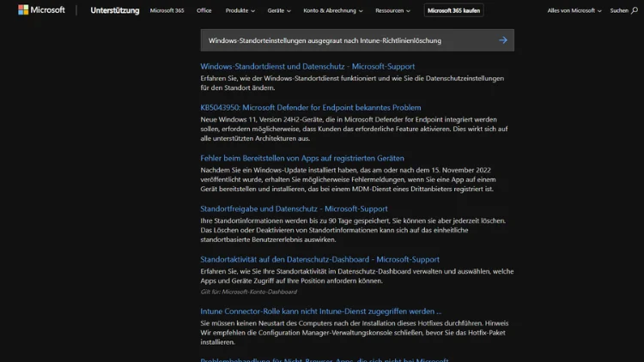The height and width of the screenshot is (362, 644).
Task: Expand the Konto & Abrechnung dropdown
Action: pos(333,10)
